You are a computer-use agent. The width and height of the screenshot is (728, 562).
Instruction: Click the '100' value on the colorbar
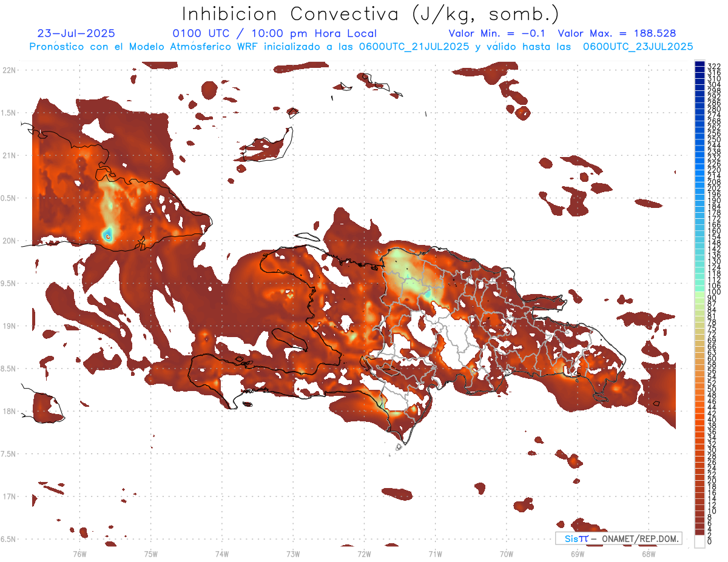[714, 292]
